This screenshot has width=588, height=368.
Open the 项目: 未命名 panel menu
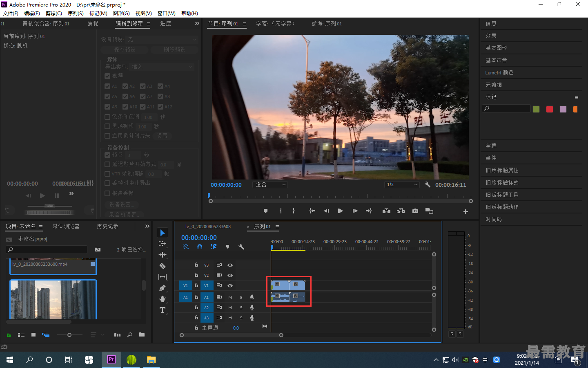tap(41, 227)
